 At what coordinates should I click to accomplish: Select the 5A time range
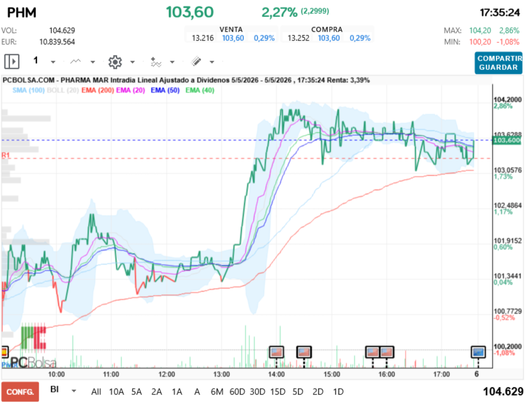pyautogui.click(x=136, y=392)
